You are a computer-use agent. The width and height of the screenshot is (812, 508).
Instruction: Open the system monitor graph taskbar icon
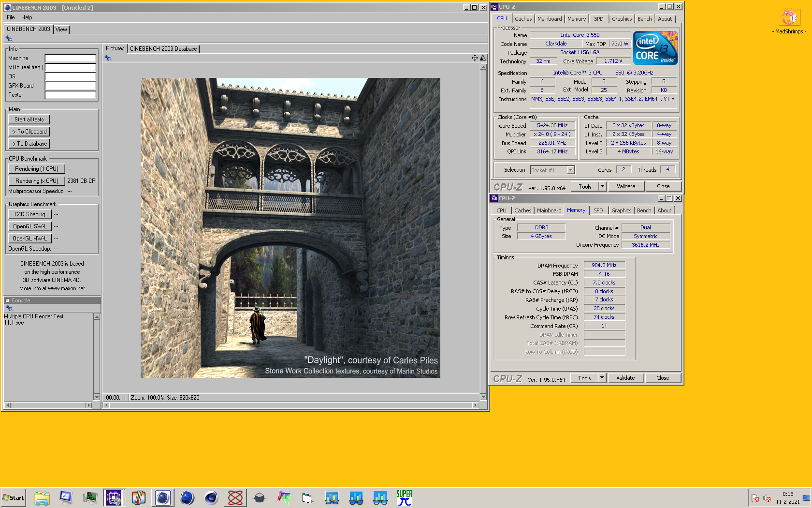(x=90, y=497)
